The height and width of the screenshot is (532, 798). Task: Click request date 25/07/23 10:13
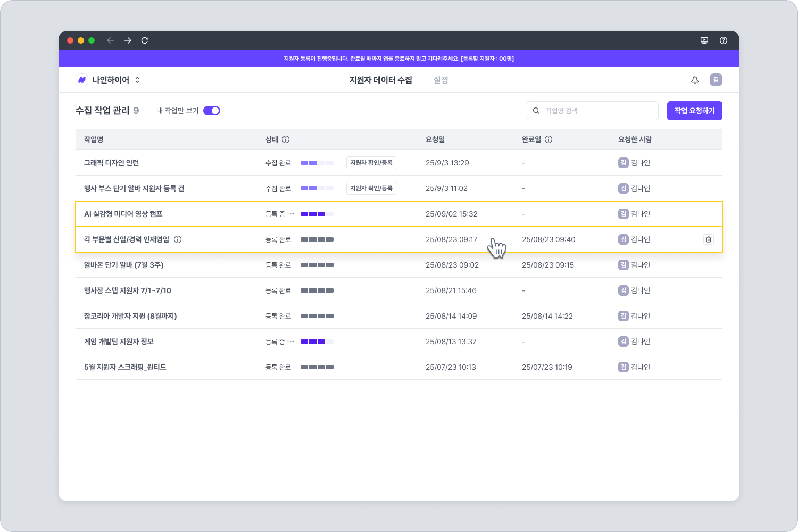pyautogui.click(x=451, y=367)
